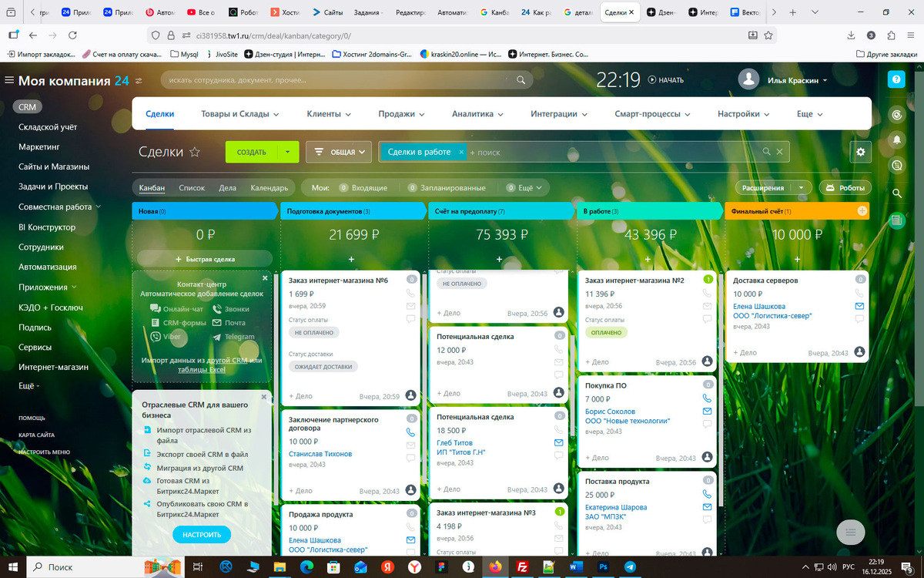Close the Отраслевые CRM promo block
This screenshot has width=924, height=578.
[x=264, y=397]
